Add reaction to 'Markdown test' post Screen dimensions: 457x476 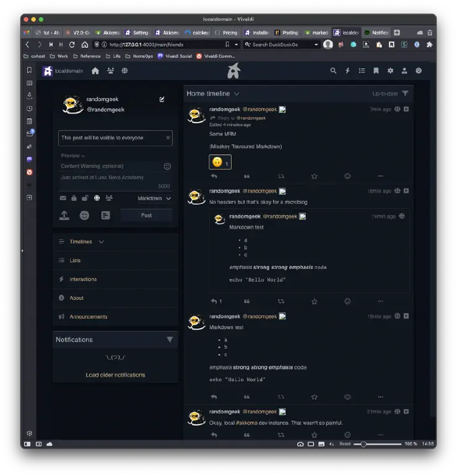(347, 397)
